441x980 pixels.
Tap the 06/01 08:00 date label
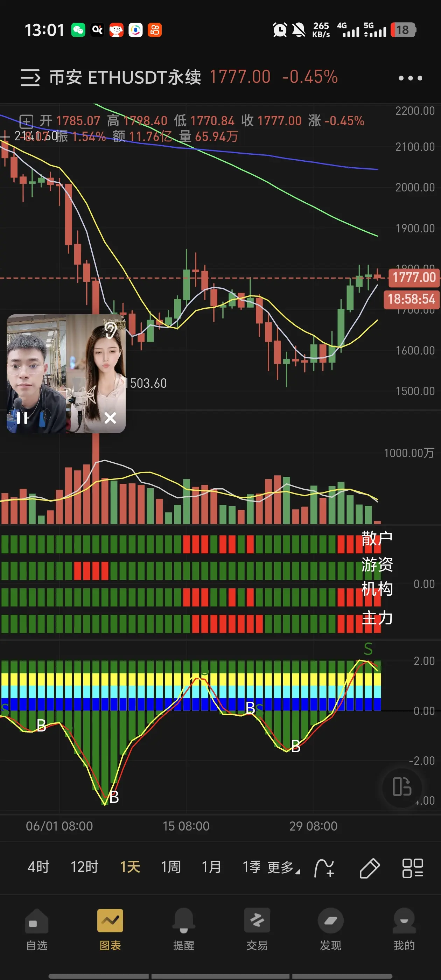pos(59,826)
